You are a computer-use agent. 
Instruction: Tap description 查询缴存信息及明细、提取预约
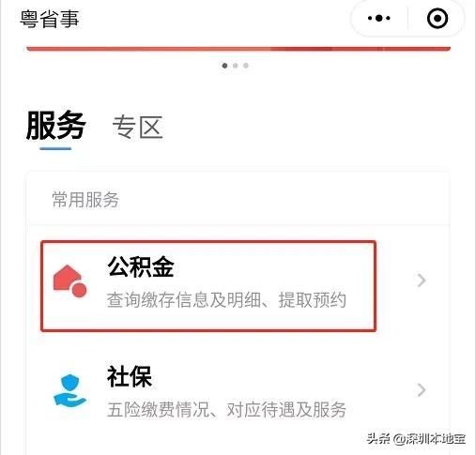click(x=226, y=299)
